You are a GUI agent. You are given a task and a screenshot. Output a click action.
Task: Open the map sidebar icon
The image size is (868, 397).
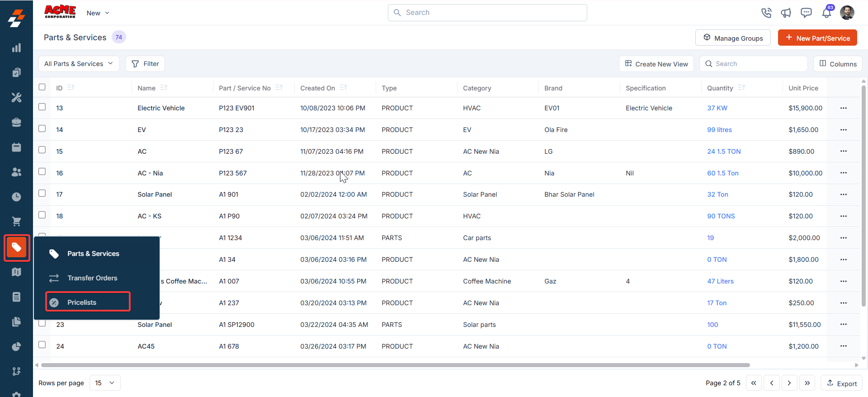(x=16, y=272)
